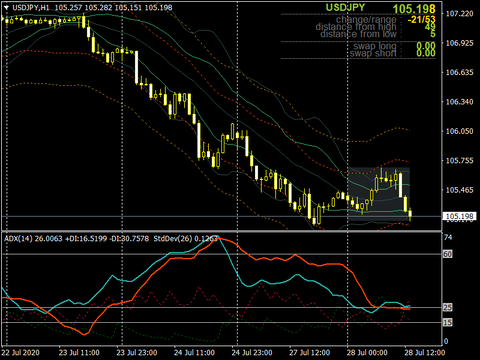The image size is (480, 360).
Task: Click the indicator level 25 label
Action: click(447, 307)
